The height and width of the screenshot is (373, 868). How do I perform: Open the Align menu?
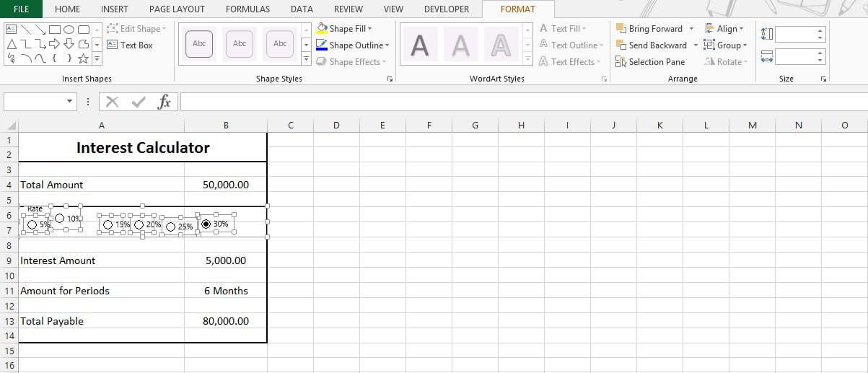(x=724, y=29)
